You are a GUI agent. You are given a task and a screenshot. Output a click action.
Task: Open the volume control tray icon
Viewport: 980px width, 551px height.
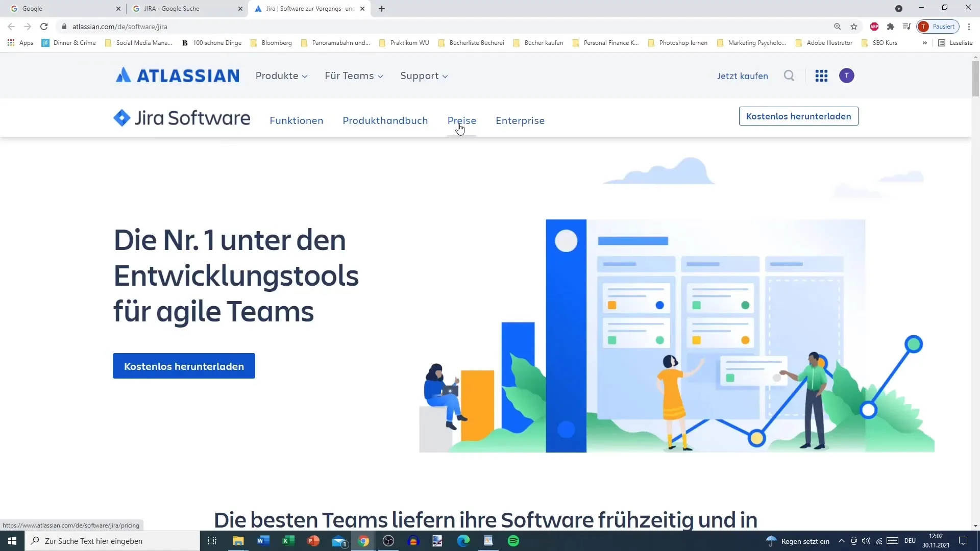tap(866, 541)
